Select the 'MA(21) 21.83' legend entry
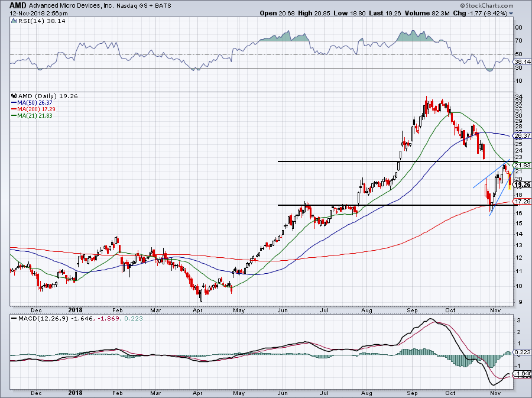The width and height of the screenshot is (532, 398). [x=35, y=116]
